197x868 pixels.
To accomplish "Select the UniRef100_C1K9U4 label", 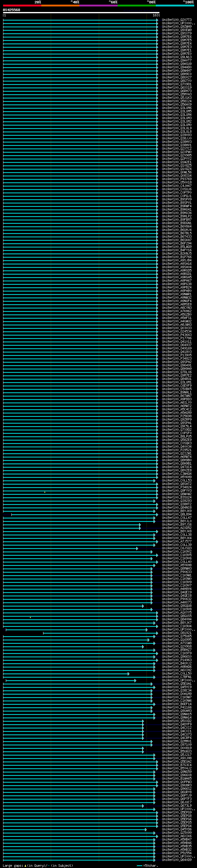I will tap(177, 626).
